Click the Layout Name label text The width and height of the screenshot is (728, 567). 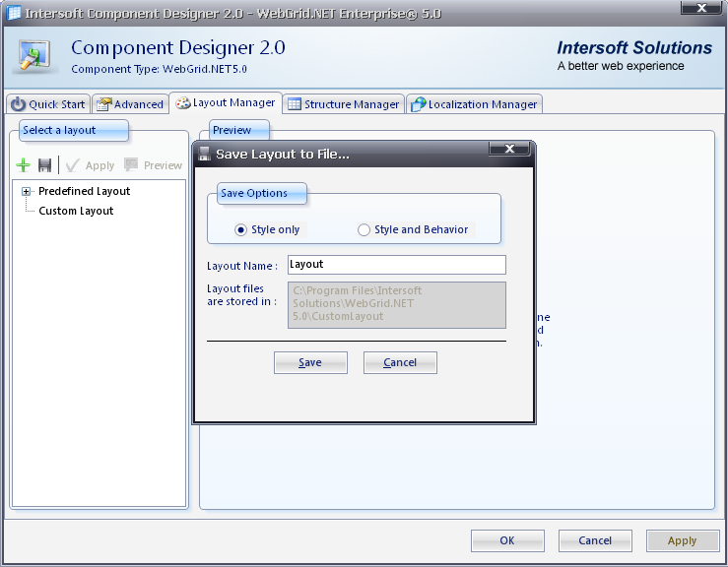coord(242,266)
